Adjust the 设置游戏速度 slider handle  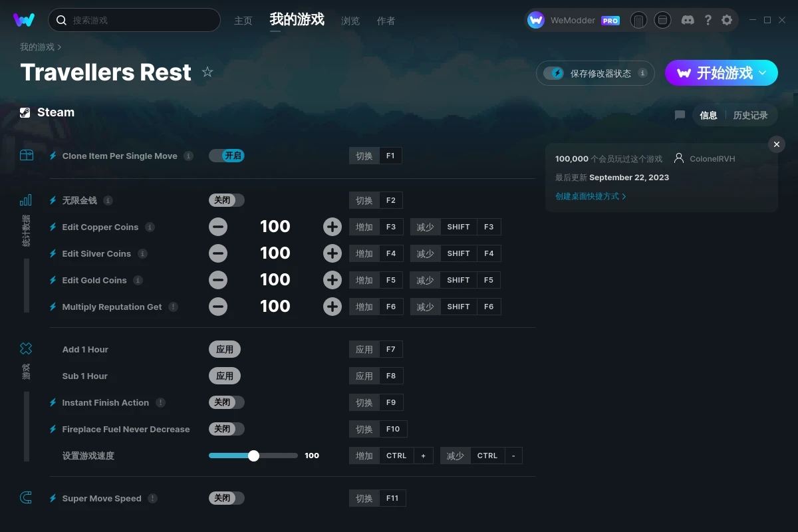point(253,456)
